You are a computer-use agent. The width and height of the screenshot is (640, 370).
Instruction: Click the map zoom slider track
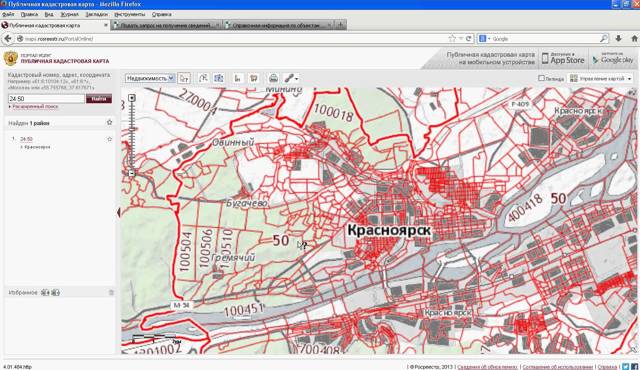point(131,135)
